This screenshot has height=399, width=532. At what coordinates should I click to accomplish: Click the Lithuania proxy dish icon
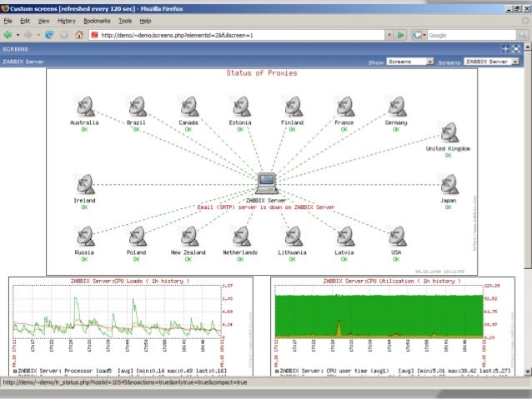(x=293, y=237)
